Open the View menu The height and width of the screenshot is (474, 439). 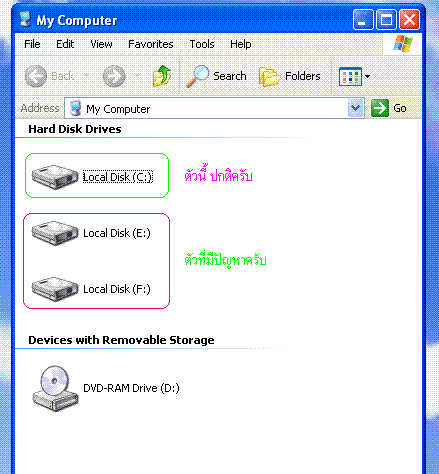click(101, 44)
